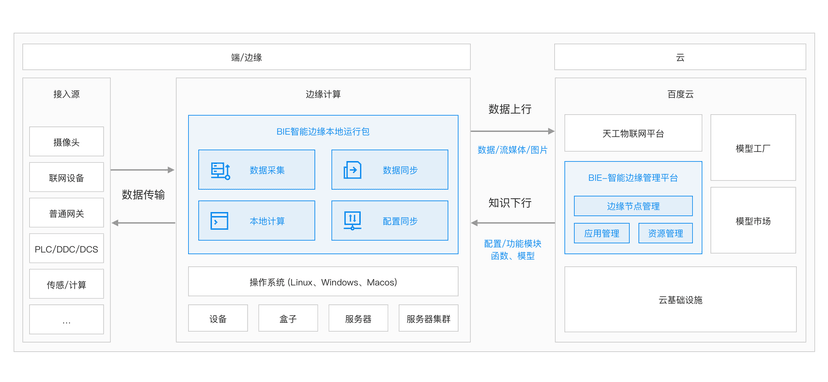Select the PLC/DDC/DCS box
The image size is (828, 382).
[67, 248]
